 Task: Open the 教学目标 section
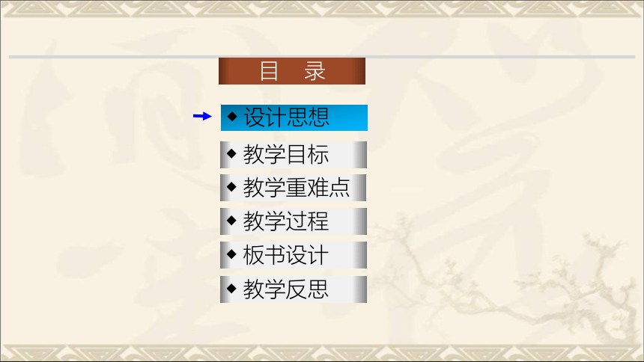tap(294, 155)
